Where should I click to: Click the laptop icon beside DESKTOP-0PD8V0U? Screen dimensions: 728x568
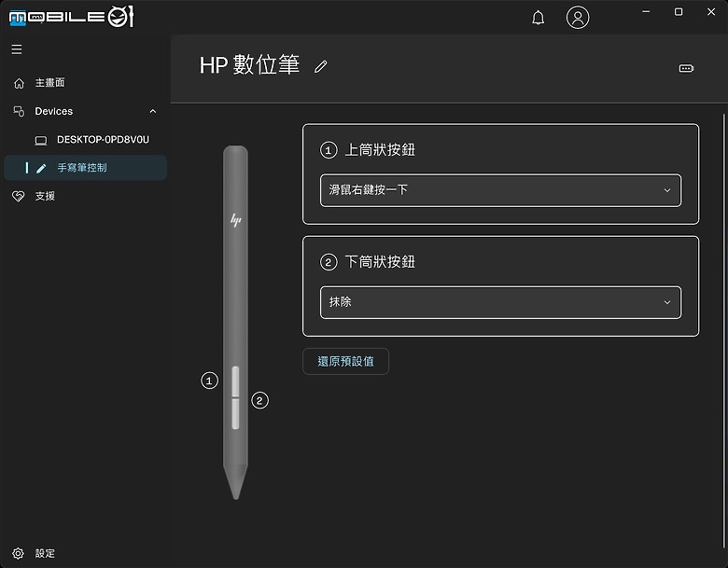click(41, 140)
